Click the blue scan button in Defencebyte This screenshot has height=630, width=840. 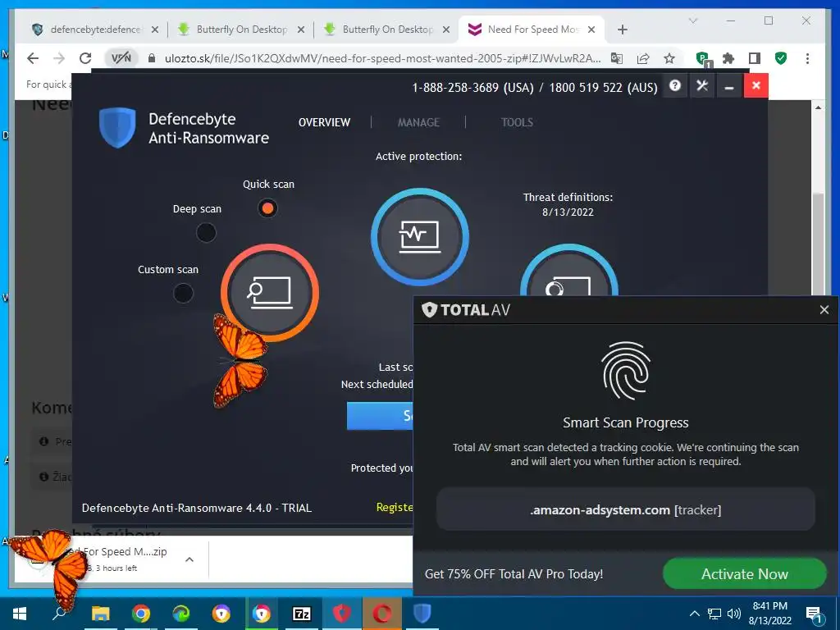pos(380,416)
